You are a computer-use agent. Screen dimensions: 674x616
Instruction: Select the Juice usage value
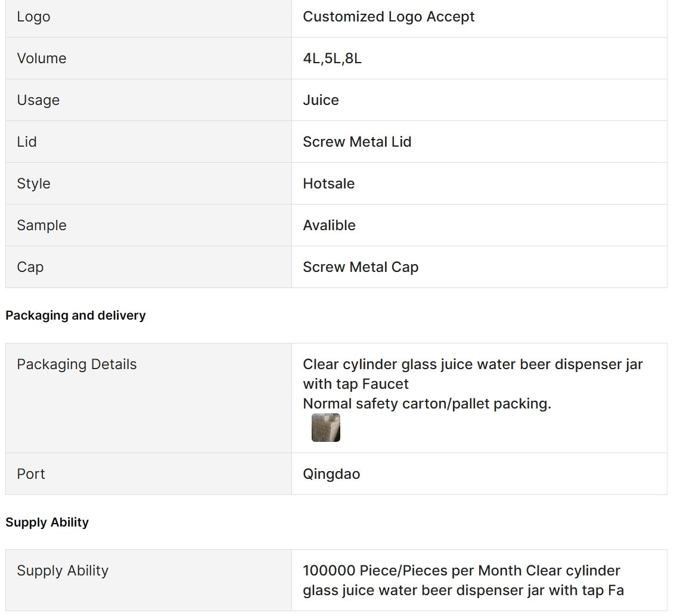pyautogui.click(x=321, y=100)
